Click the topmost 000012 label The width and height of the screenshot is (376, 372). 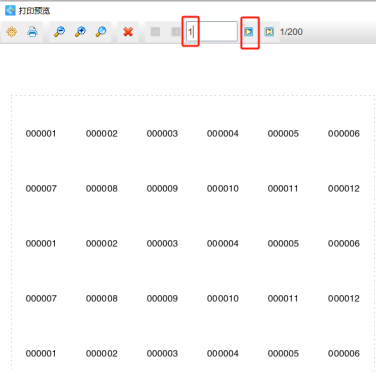pyautogui.click(x=344, y=189)
